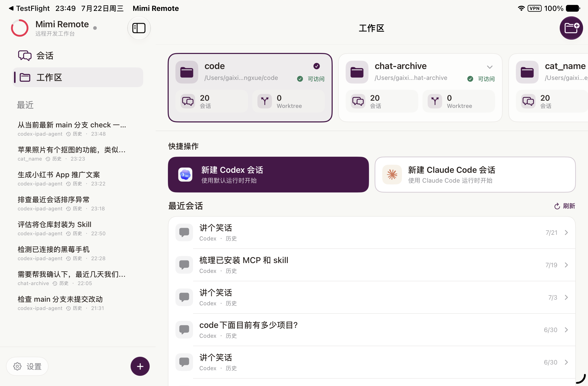Click the cat_name card conversations icon
Viewport: 588px width, 386px height.
tap(528, 101)
